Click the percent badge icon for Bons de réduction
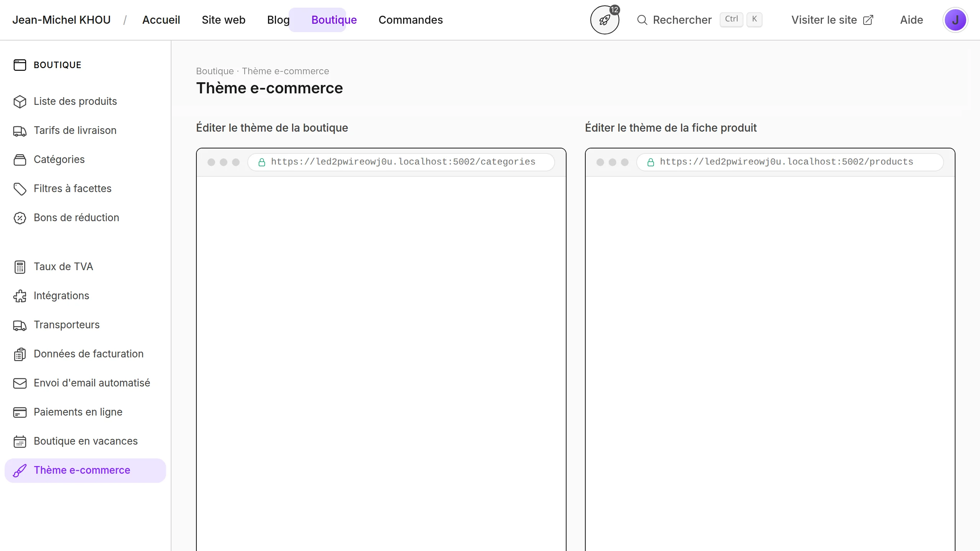The height and width of the screenshot is (551, 980). coord(20,218)
